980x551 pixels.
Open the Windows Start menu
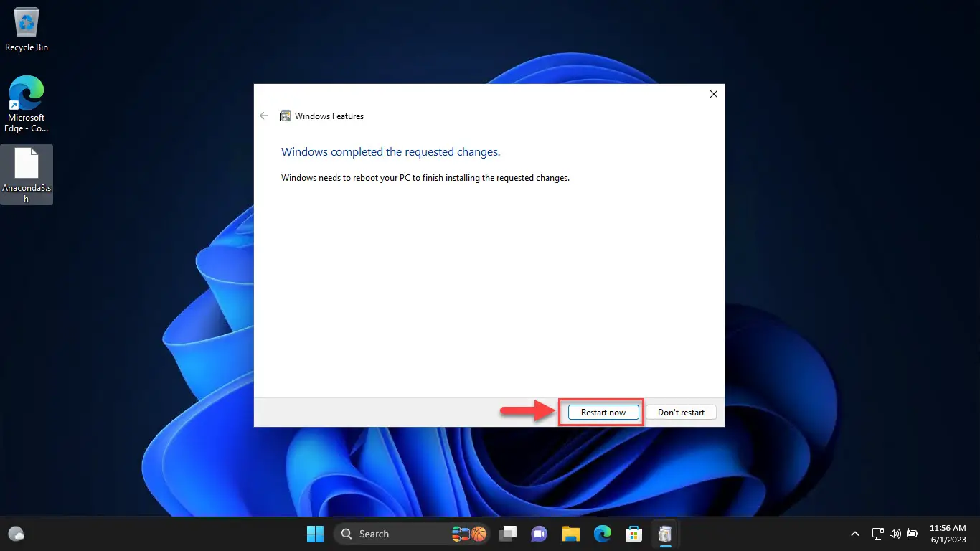315,534
